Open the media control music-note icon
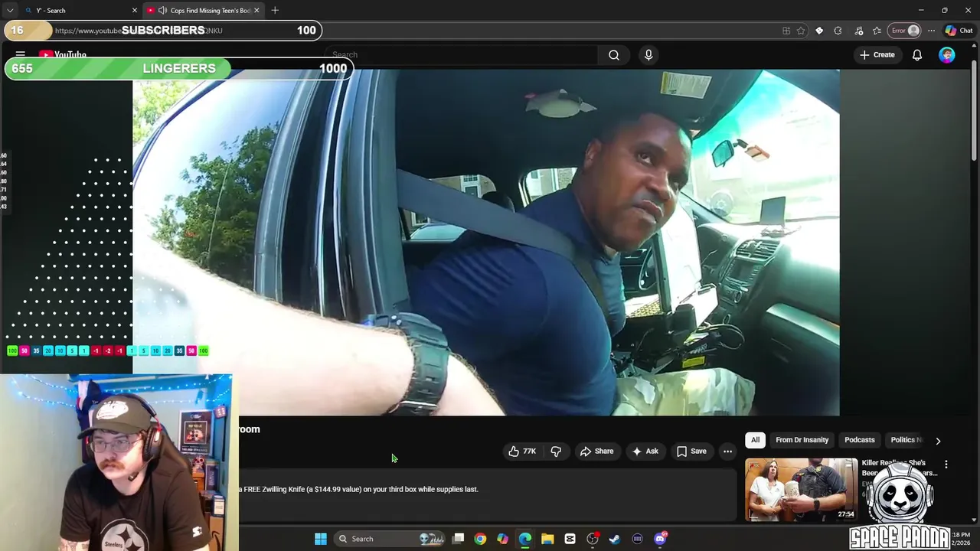 coord(858,31)
